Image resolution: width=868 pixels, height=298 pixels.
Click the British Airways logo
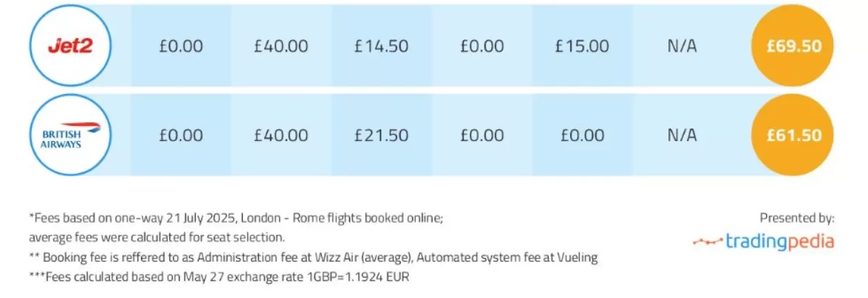(x=69, y=135)
